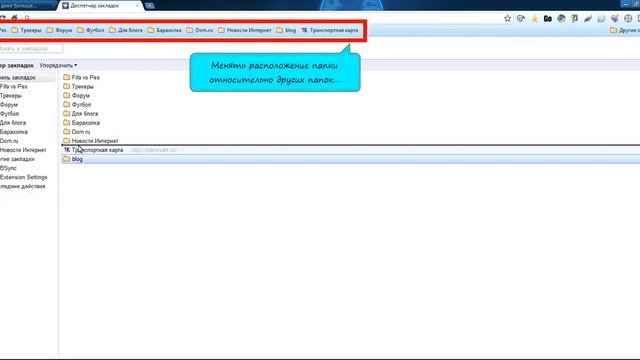Open Транспортная карта bookmark on the bookmarks bar
Image resolution: width=640 pixels, height=360 pixels.
point(330,30)
